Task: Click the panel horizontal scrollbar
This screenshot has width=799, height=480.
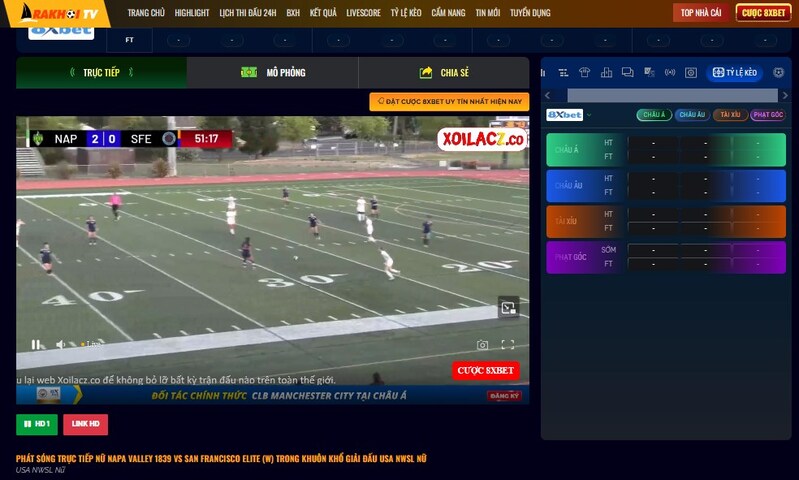Action: coord(672,95)
